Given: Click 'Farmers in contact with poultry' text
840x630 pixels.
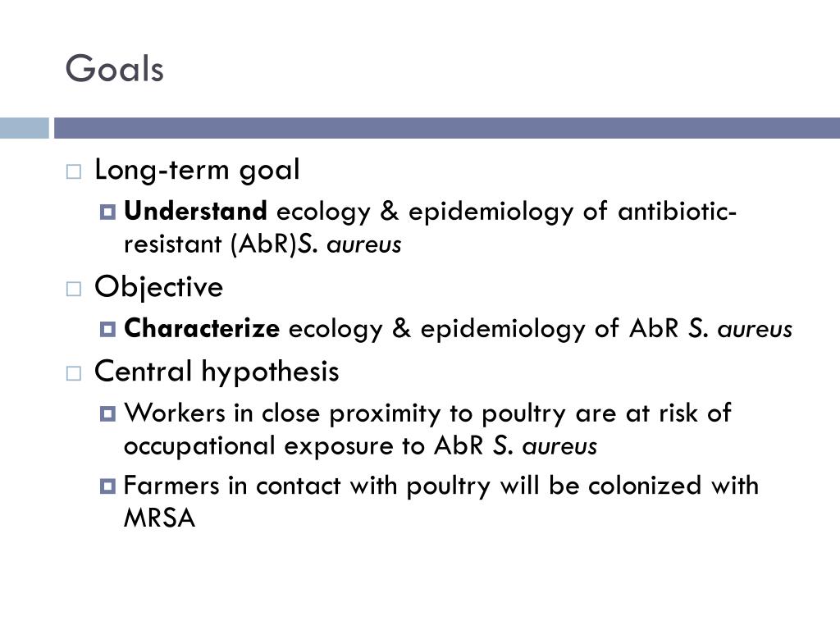Looking at the screenshot, I should (x=307, y=486).
